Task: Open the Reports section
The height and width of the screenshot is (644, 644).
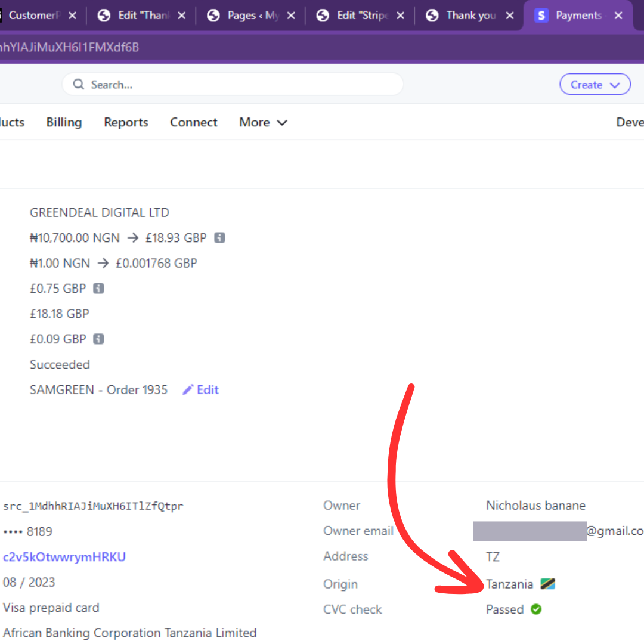Action: click(126, 122)
